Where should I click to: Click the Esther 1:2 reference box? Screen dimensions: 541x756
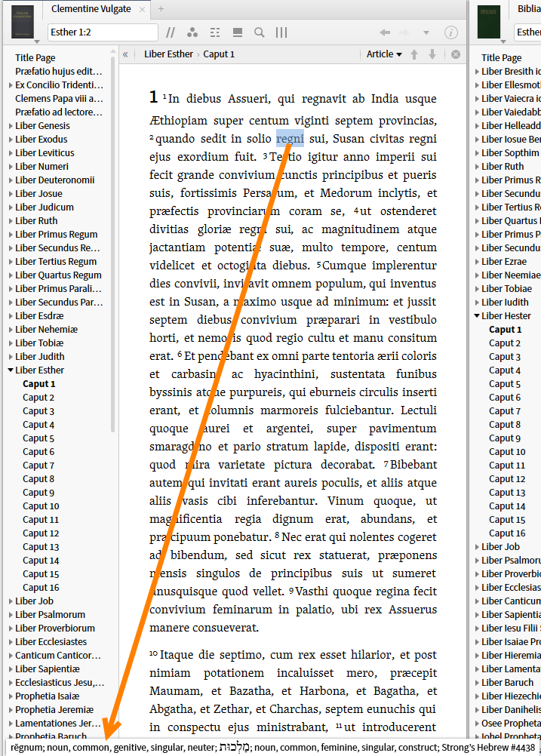coord(103,32)
